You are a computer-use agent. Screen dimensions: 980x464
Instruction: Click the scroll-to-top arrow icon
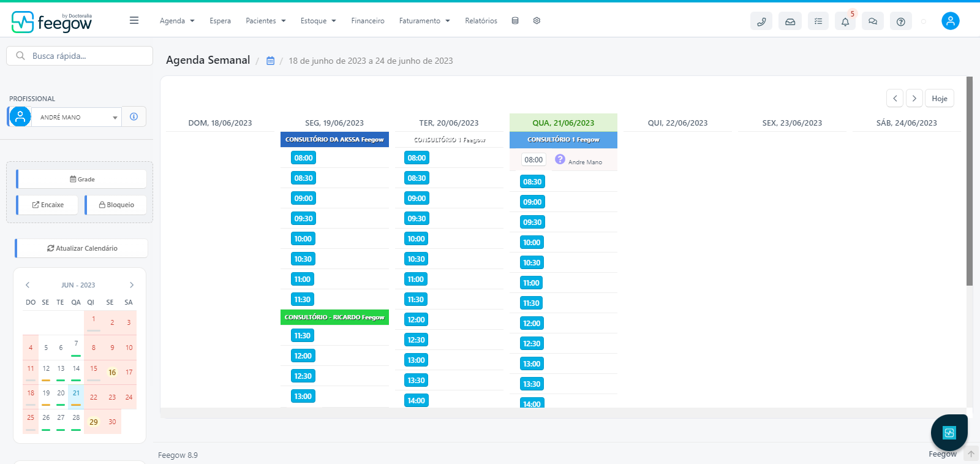971,454
